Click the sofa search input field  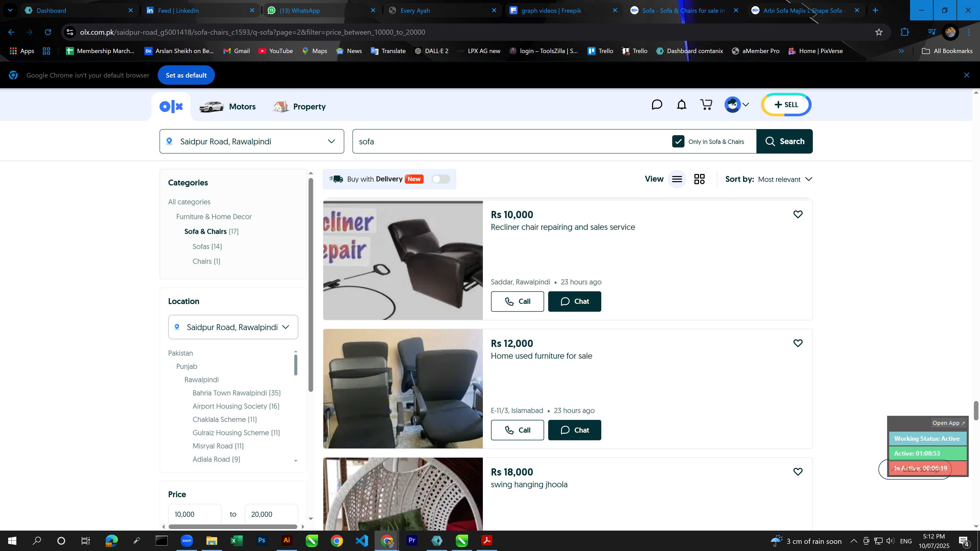pos(510,142)
